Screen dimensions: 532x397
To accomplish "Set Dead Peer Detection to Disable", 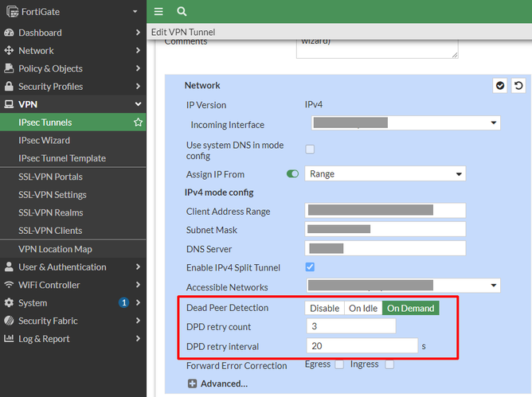I will [x=324, y=308].
